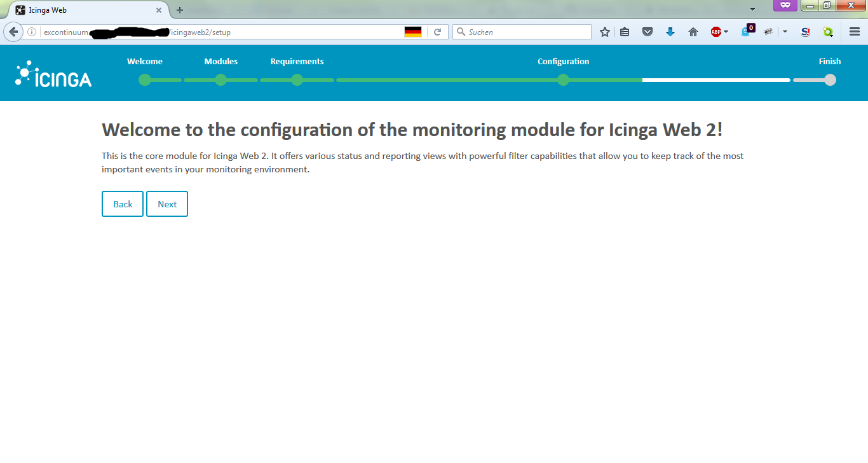Select the Configuration step circle in the progress bar
The width and height of the screenshot is (868, 463).
click(x=563, y=80)
